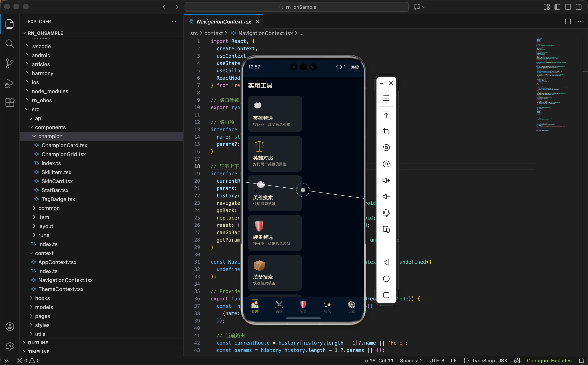Toggle the bottom panel layout icon
Viewport: 588px width, 365px height.
(568, 7)
